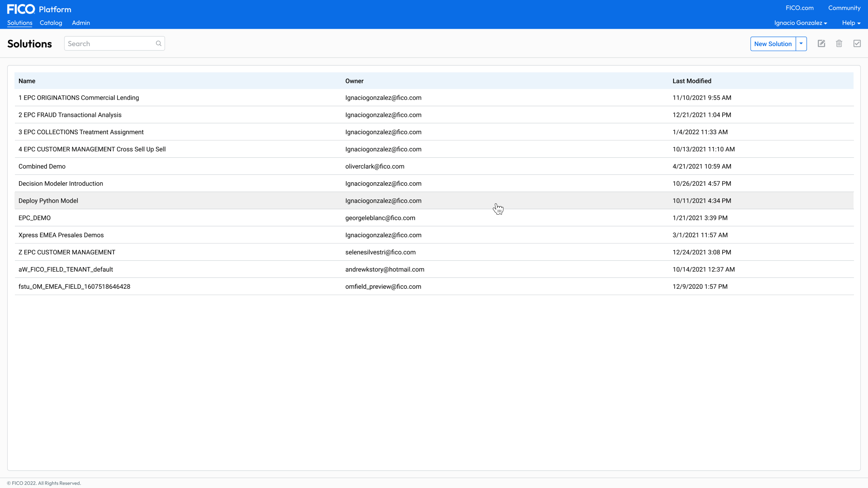Click the date 10/14/2021 12:37 AM
868x488 pixels.
click(x=704, y=269)
